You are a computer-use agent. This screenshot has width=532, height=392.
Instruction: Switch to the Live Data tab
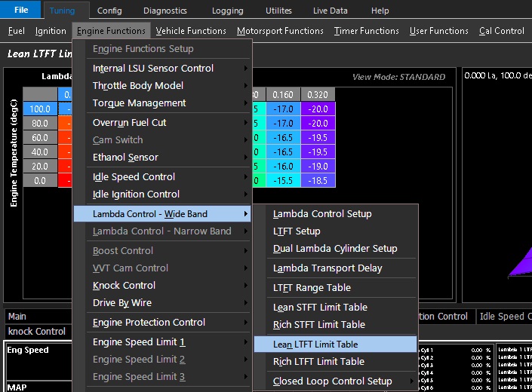click(331, 11)
